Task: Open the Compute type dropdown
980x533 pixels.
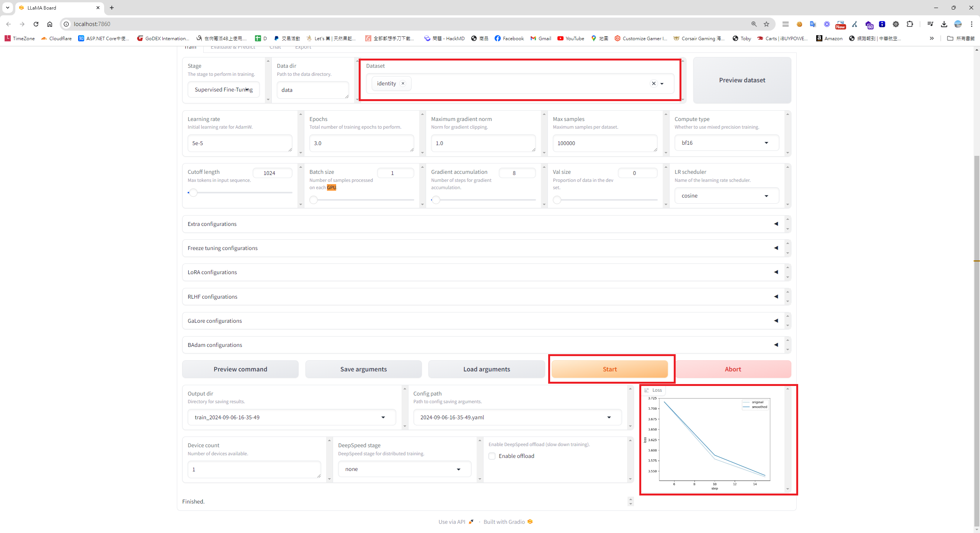Action: (726, 143)
